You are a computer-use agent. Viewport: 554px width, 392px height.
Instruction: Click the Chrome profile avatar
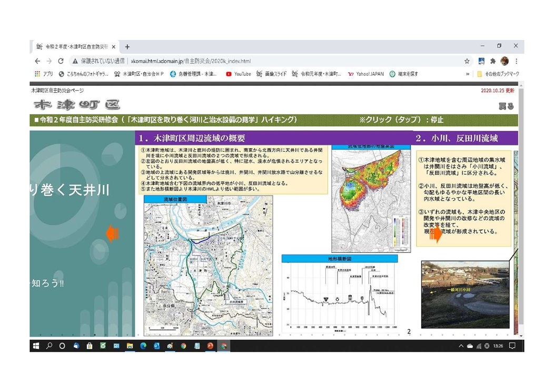[x=504, y=61]
